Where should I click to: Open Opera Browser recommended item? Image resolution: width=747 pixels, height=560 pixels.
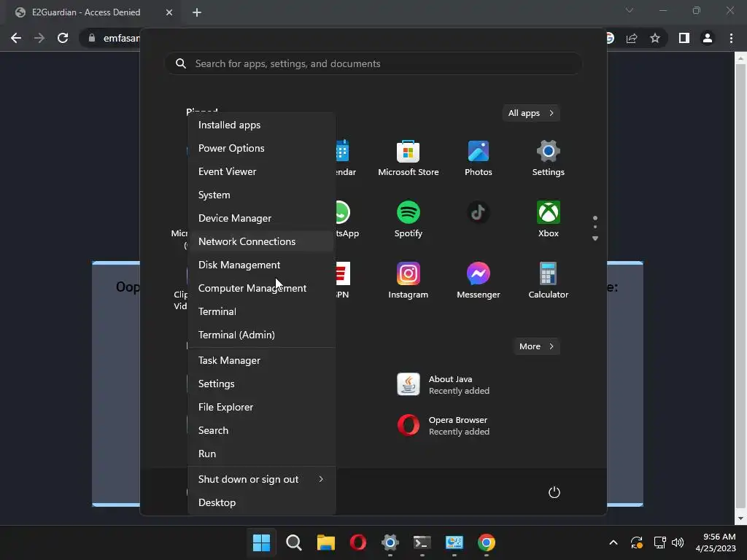444,425
